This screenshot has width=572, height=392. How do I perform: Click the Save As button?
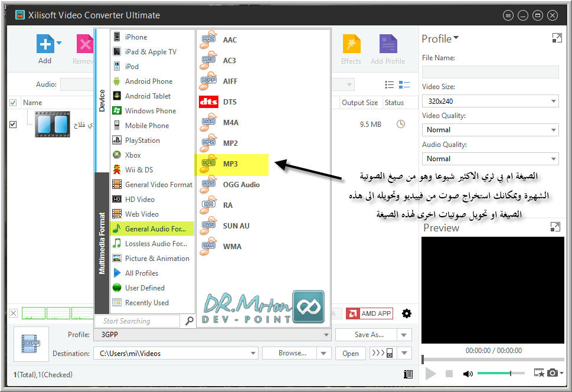point(366,335)
